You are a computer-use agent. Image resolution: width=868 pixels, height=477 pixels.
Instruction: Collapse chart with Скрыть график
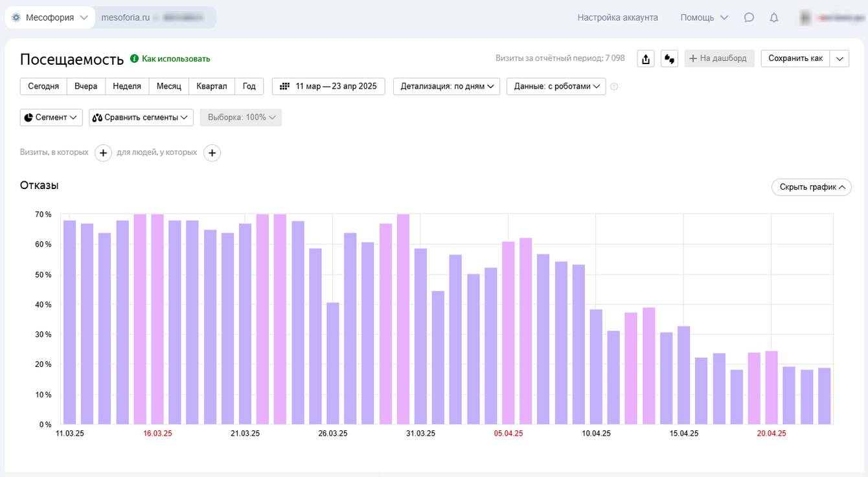(811, 187)
